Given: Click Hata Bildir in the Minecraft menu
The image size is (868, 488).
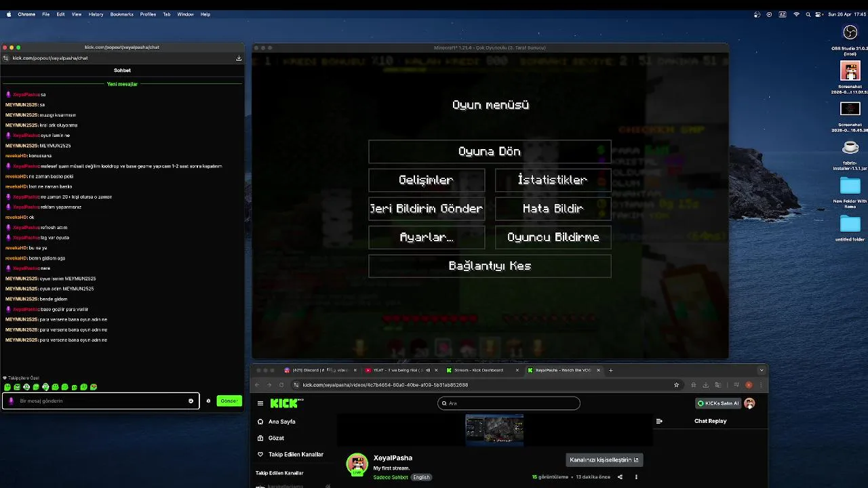Looking at the screenshot, I should tap(553, 209).
